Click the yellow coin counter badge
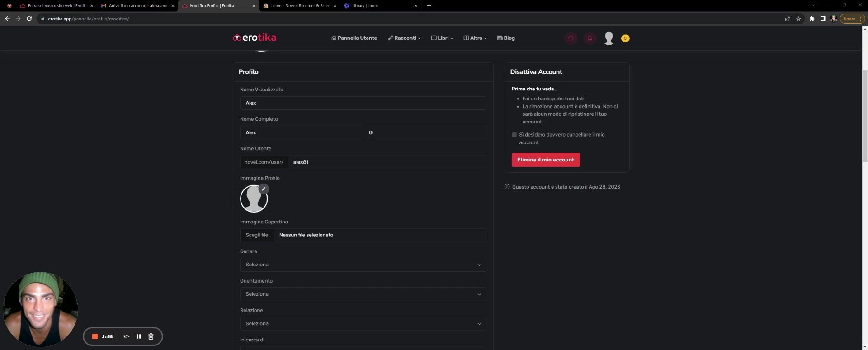Image resolution: width=868 pixels, height=350 pixels. coord(625,38)
